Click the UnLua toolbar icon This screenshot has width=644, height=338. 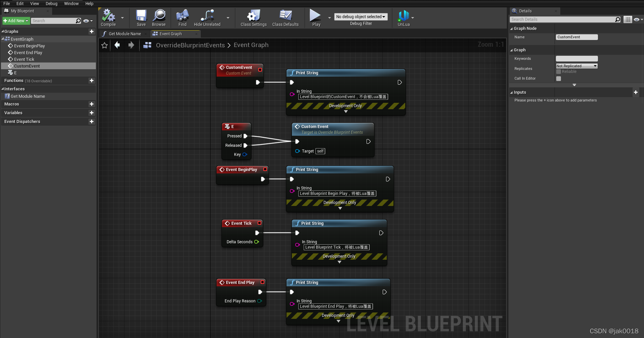[404, 18]
